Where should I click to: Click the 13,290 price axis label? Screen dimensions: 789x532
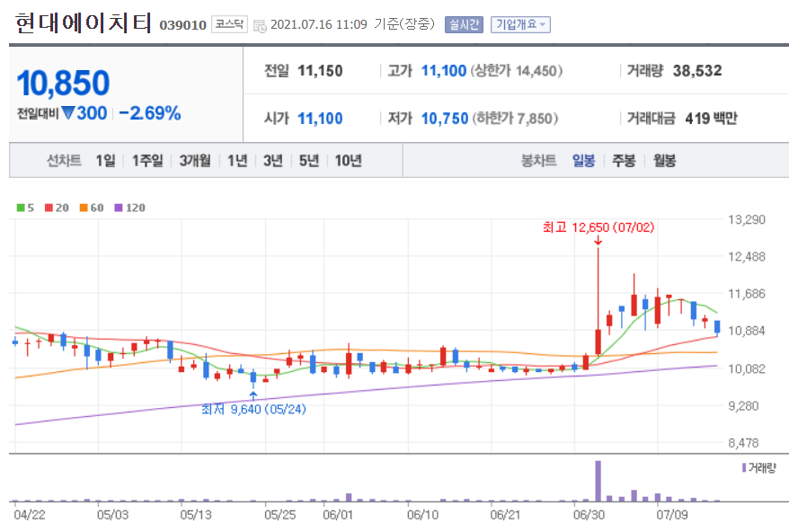(x=747, y=219)
